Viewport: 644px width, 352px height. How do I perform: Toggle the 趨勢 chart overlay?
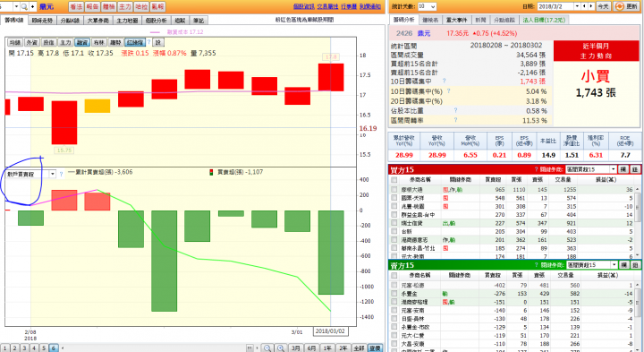115,42
